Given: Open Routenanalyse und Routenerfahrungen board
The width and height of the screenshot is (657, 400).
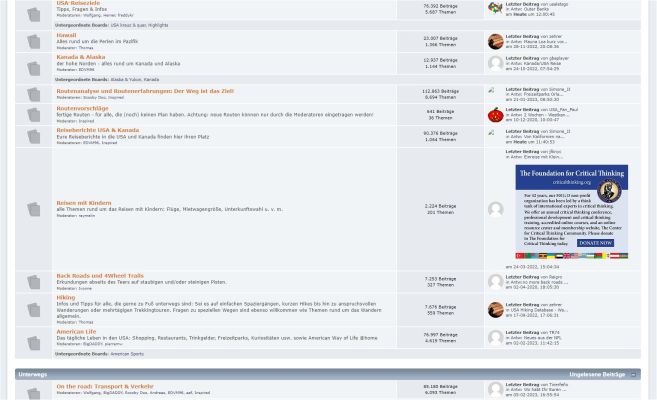Looking at the screenshot, I should click(145, 91).
